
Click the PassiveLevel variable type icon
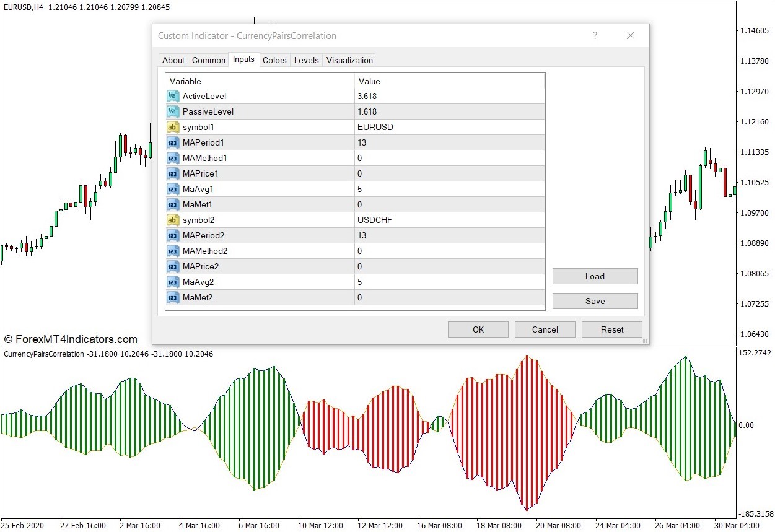click(173, 111)
